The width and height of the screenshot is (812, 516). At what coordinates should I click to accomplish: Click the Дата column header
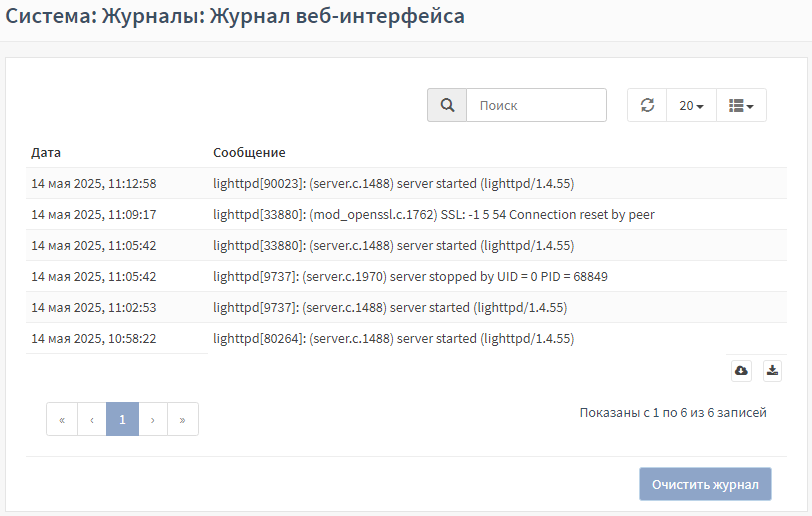click(x=46, y=152)
